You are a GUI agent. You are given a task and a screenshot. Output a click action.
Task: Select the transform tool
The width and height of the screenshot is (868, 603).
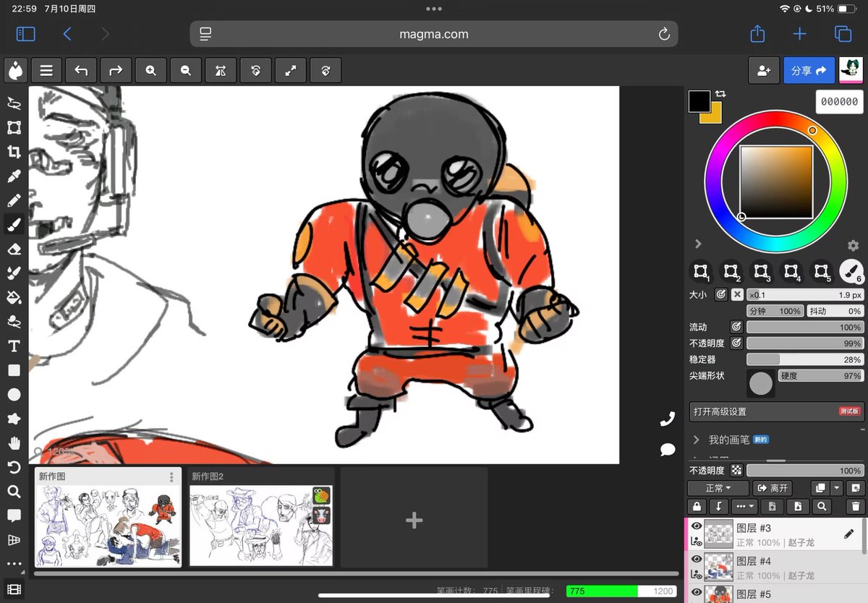(x=14, y=127)
